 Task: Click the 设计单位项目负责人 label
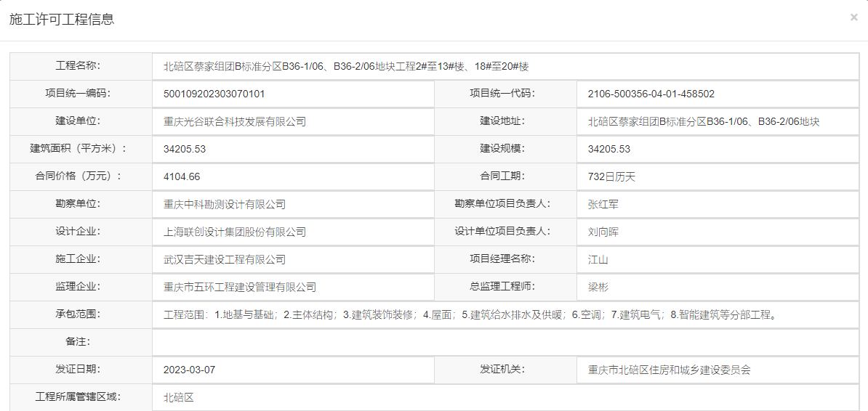click(x=502, y=231)
